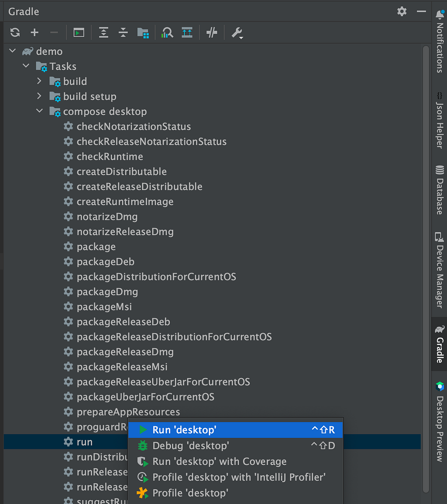Reload all Gradle projects icon
The height and width of the screenshot is (504, 447).
pos(15,32)
